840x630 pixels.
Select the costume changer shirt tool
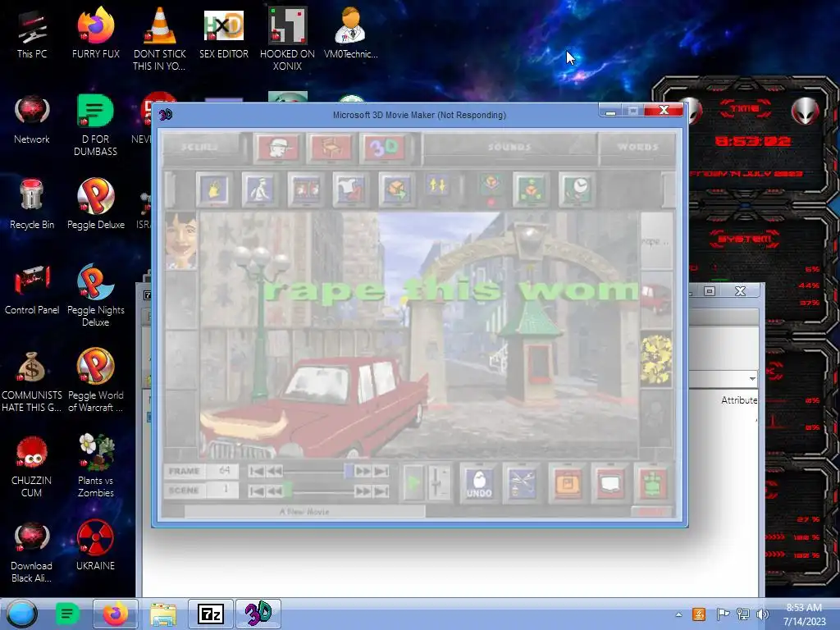point(350,189)
